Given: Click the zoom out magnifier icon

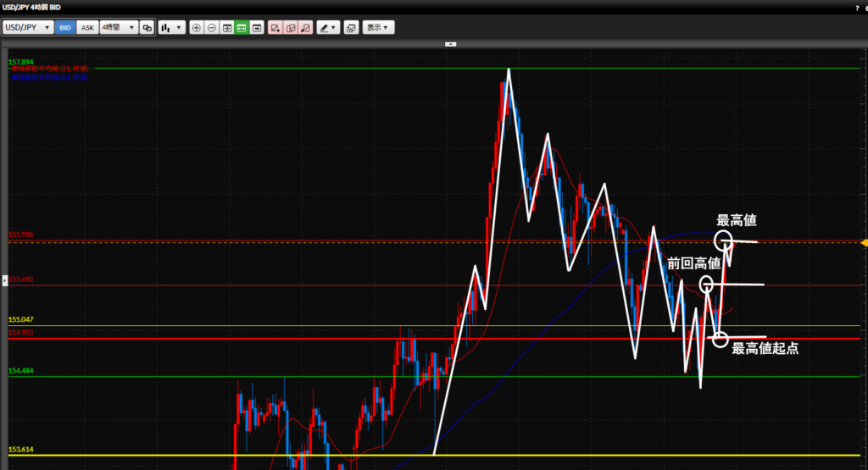Looking at the screenshot, I should [x=212, y=28].
